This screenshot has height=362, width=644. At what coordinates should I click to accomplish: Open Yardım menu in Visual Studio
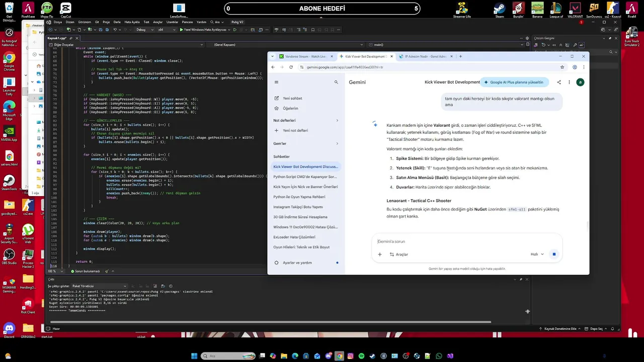pos(201,22)
